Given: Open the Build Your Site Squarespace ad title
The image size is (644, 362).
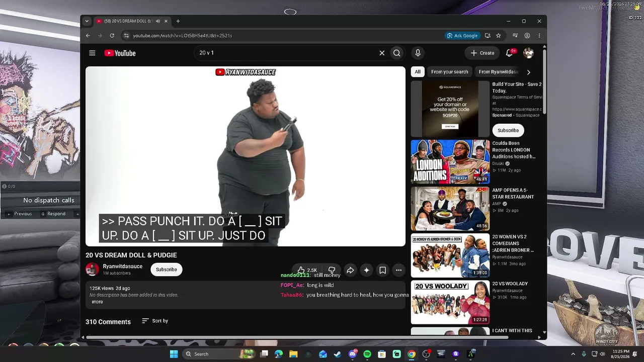Looking at the screenshot, I should pyautogui.click(x=517, y=87).
